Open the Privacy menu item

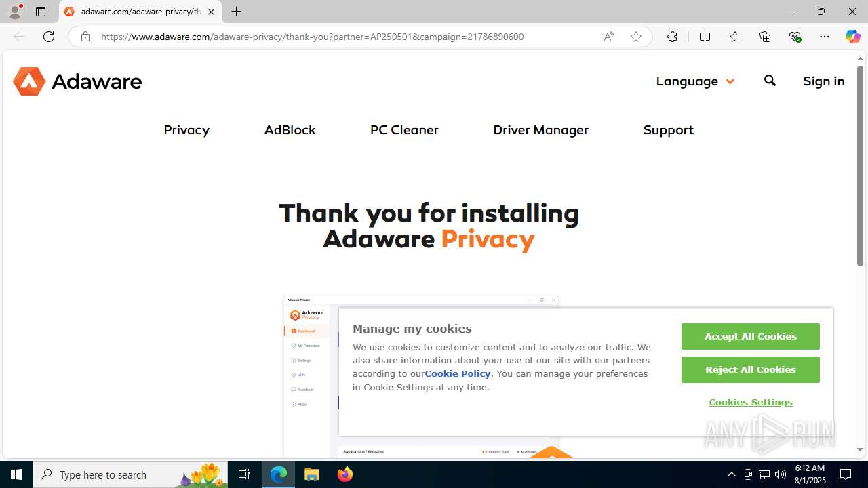pyautogui.click(x=186, y=129)
